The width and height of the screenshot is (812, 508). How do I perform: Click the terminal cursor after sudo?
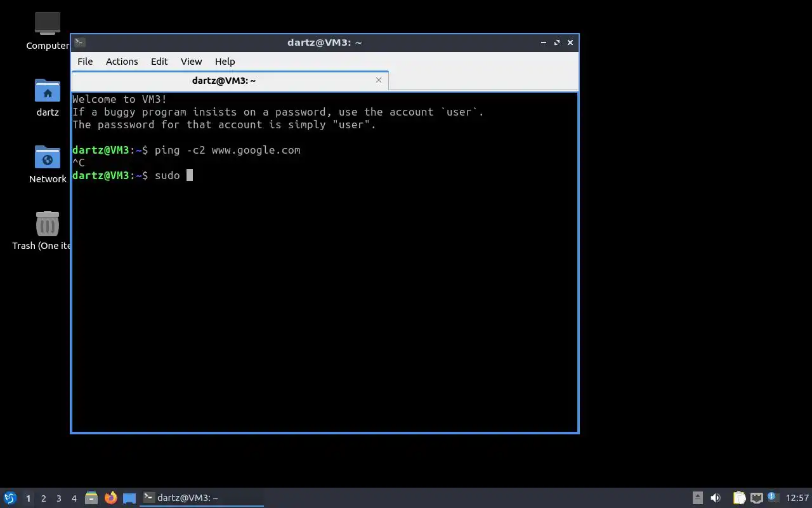point(190,175)
